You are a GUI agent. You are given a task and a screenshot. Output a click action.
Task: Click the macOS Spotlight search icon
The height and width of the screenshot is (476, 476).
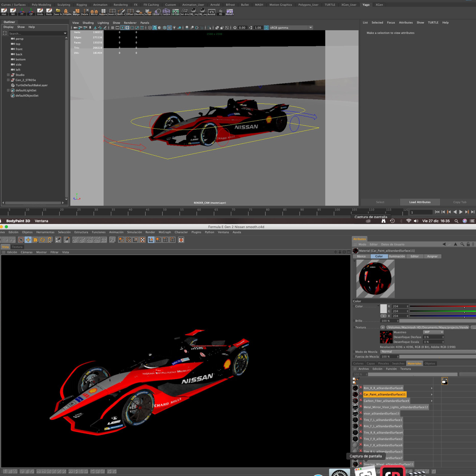(x=456, y=221)
